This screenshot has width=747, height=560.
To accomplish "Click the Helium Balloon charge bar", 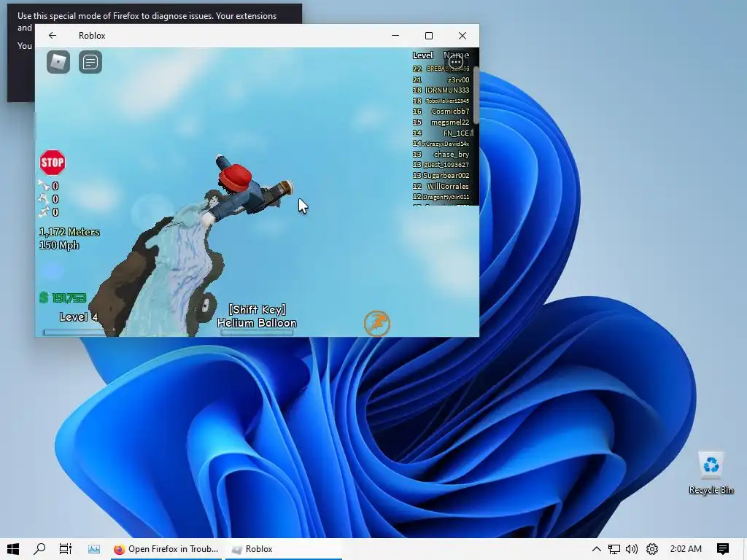I will [x=258, y=332].
